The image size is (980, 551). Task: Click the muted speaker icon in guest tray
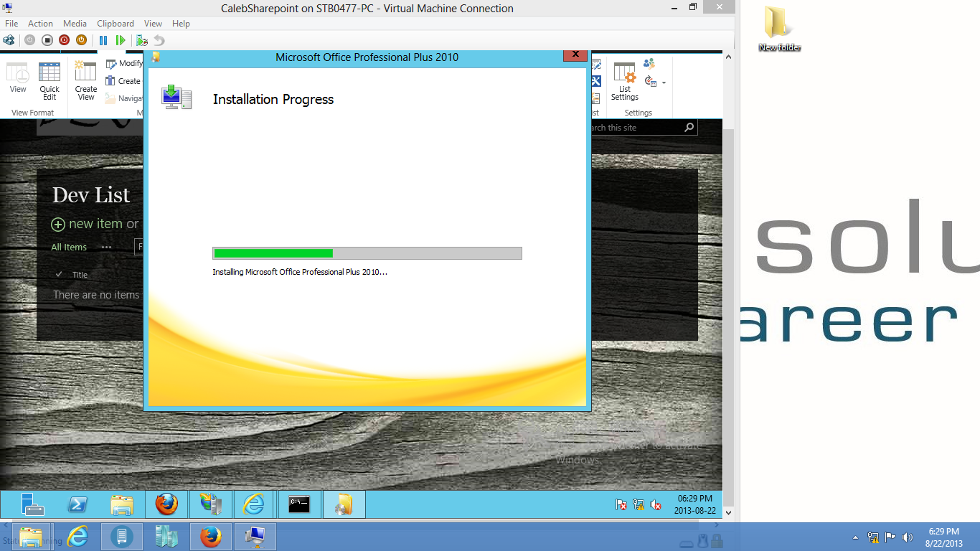coord(656,504)
